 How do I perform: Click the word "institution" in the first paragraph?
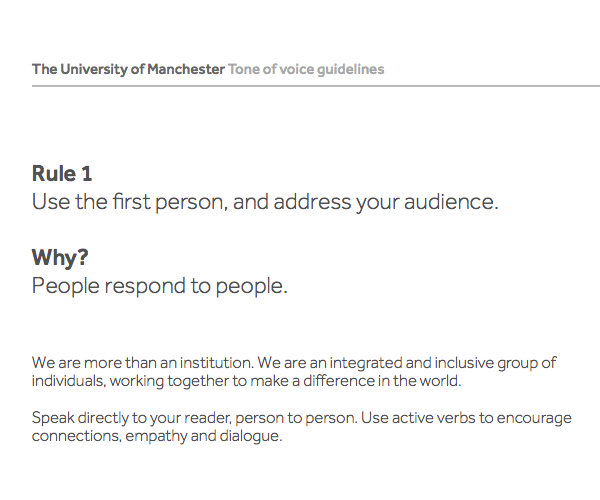click(x=216, y=363)
